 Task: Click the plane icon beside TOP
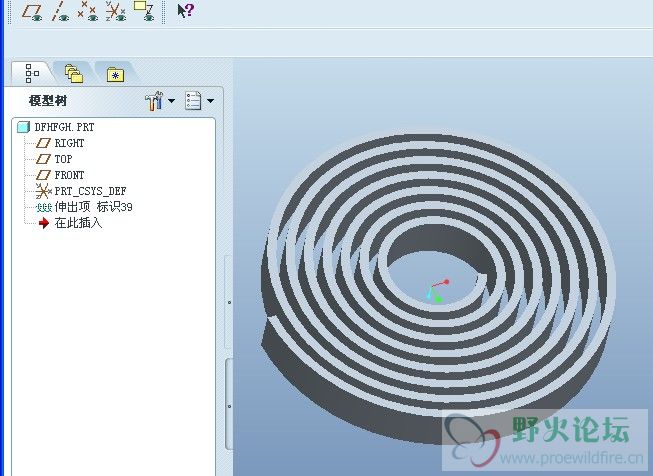(x=43, y=159)
